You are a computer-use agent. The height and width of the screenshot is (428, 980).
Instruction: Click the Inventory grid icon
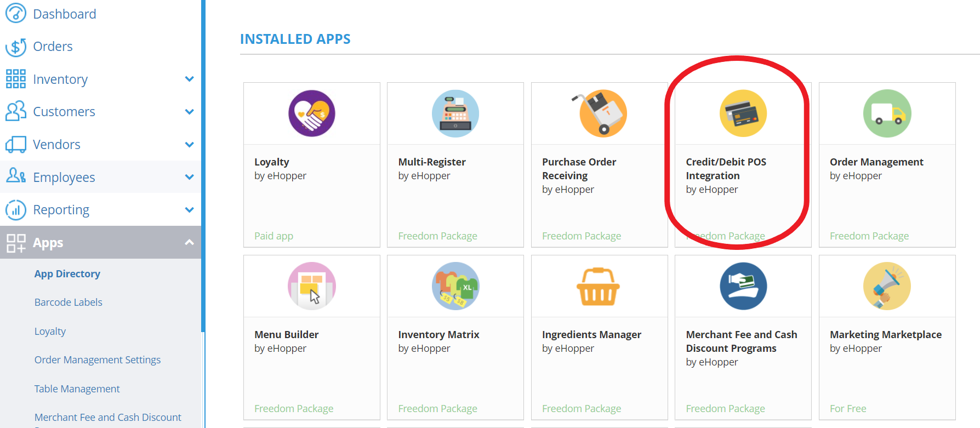pyautogui.click(x=16, y=79)
